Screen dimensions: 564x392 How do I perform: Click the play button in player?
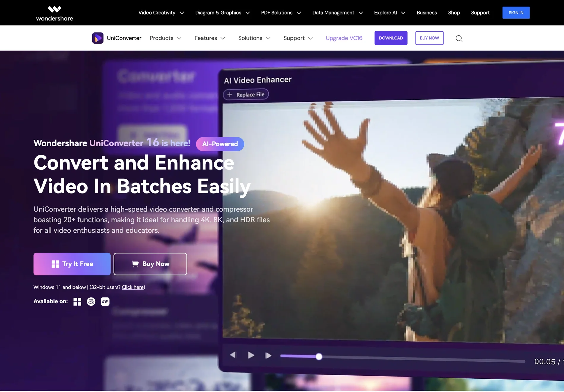[251, 355]
